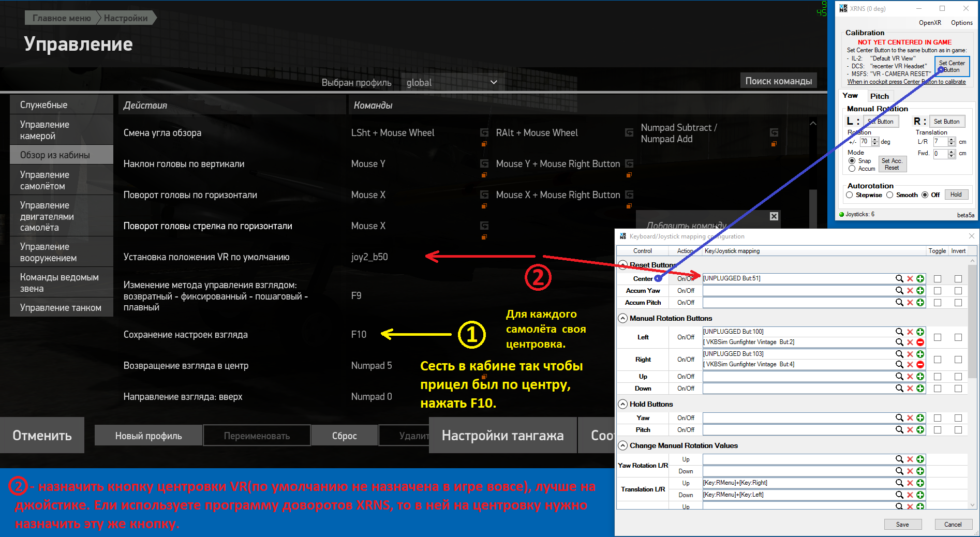This screenshot has height=537, width=980.
Task: Remove the VKBSim But:2 mapping with the red minus
Action: click(x=920, y=342)
